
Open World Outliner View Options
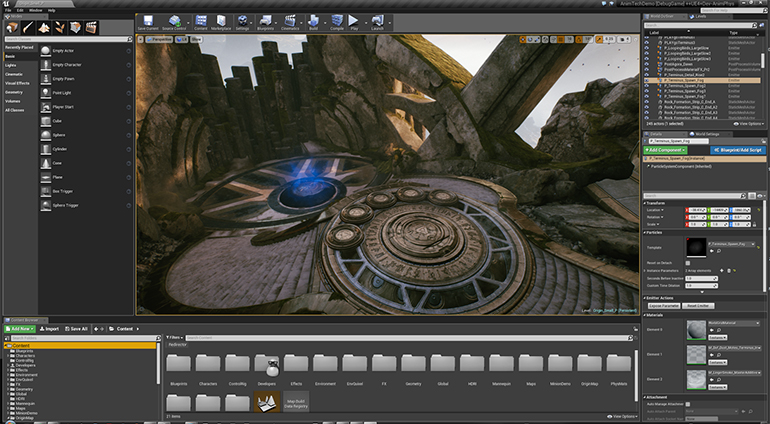coord(748,124)
